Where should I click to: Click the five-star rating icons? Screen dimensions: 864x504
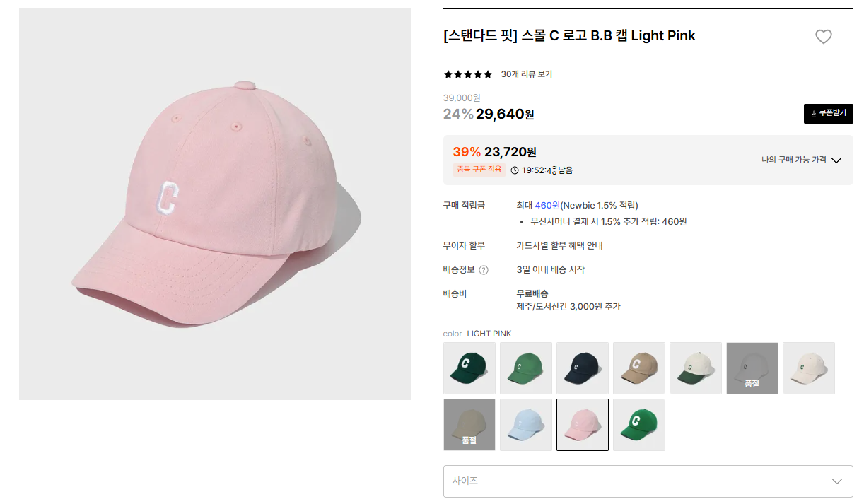[x=467, y=74]
